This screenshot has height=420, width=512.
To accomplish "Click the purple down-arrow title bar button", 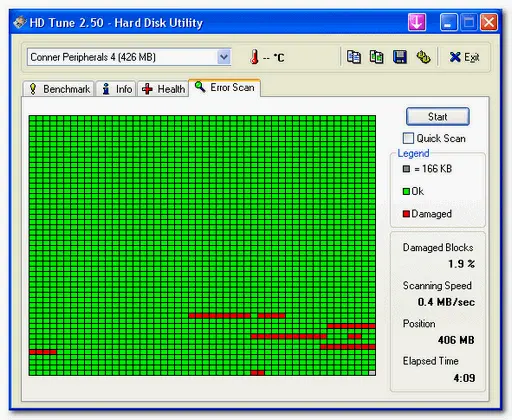I will pos(417,22).
